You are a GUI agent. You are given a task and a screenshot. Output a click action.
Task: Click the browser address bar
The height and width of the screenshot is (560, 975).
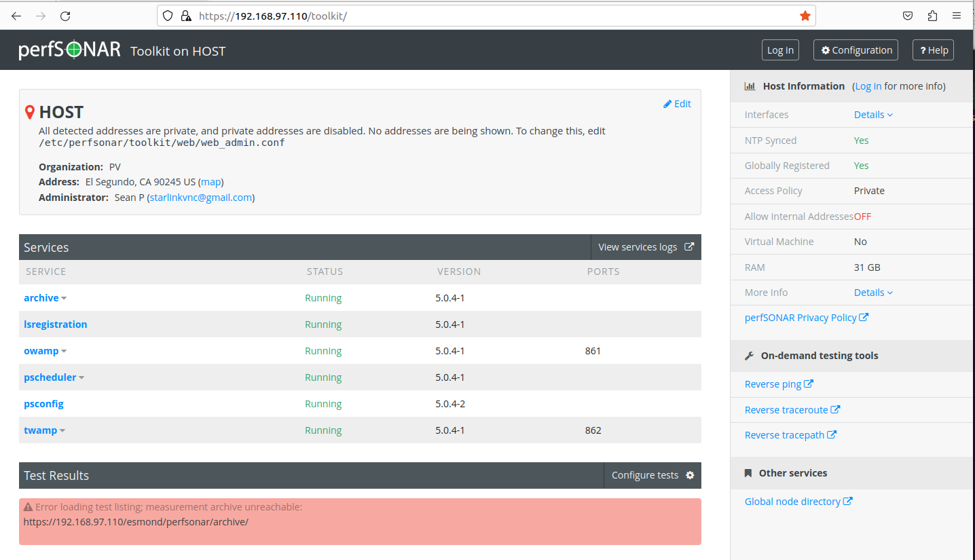click(485, 16)
